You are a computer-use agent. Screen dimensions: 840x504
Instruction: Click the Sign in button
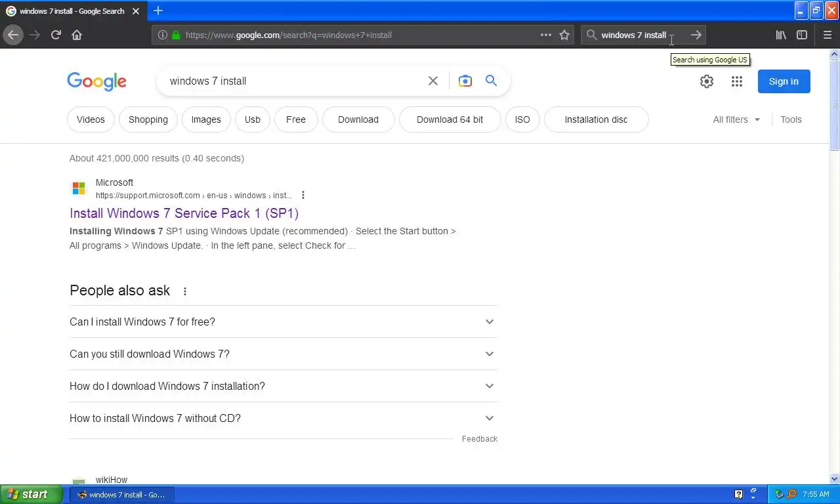784,81
